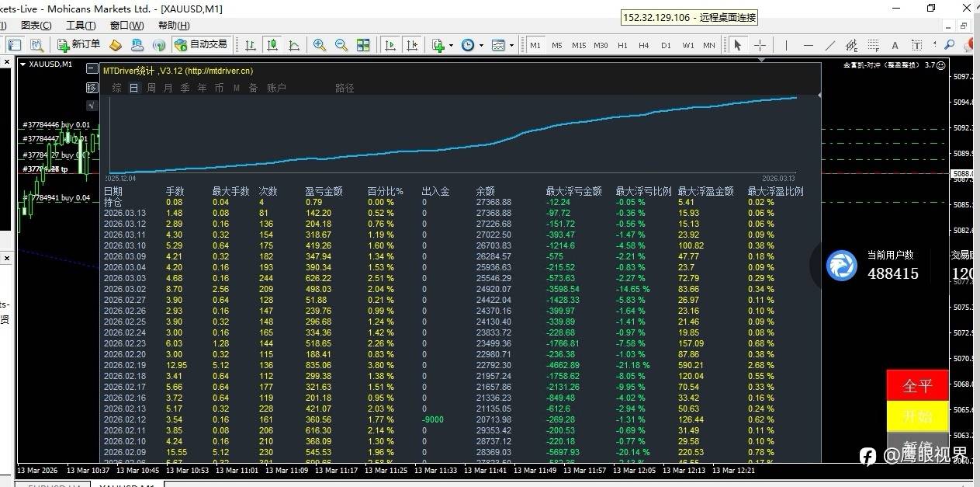
Task: Open the 图表(C) menu
Action: (36, 25)
